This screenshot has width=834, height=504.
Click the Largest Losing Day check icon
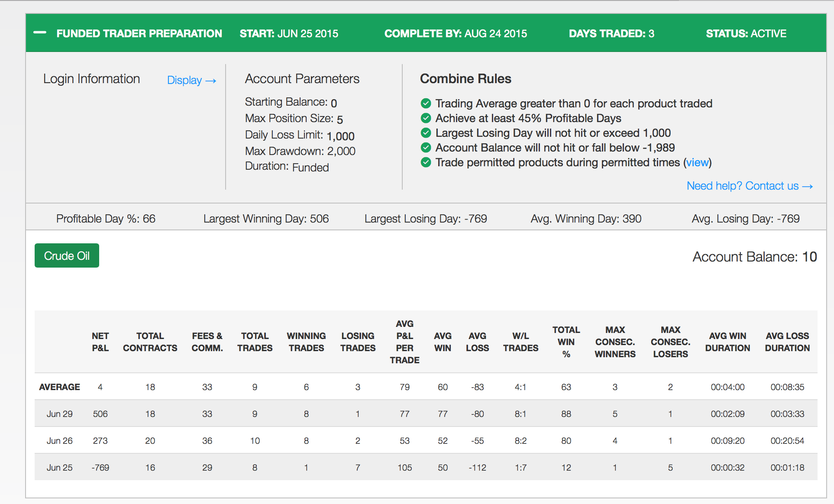click(x=426, y=133)
